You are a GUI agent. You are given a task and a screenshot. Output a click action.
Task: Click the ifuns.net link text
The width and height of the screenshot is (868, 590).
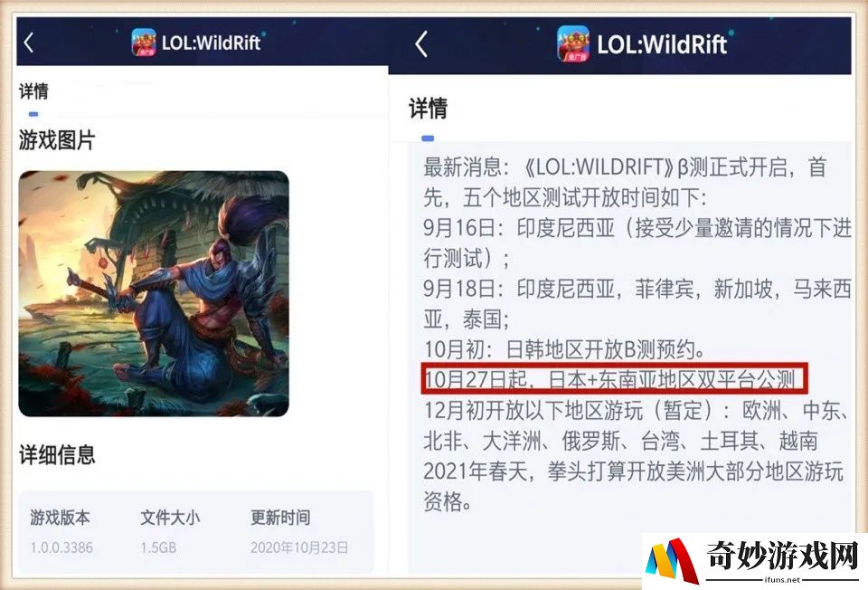[782, 580]
